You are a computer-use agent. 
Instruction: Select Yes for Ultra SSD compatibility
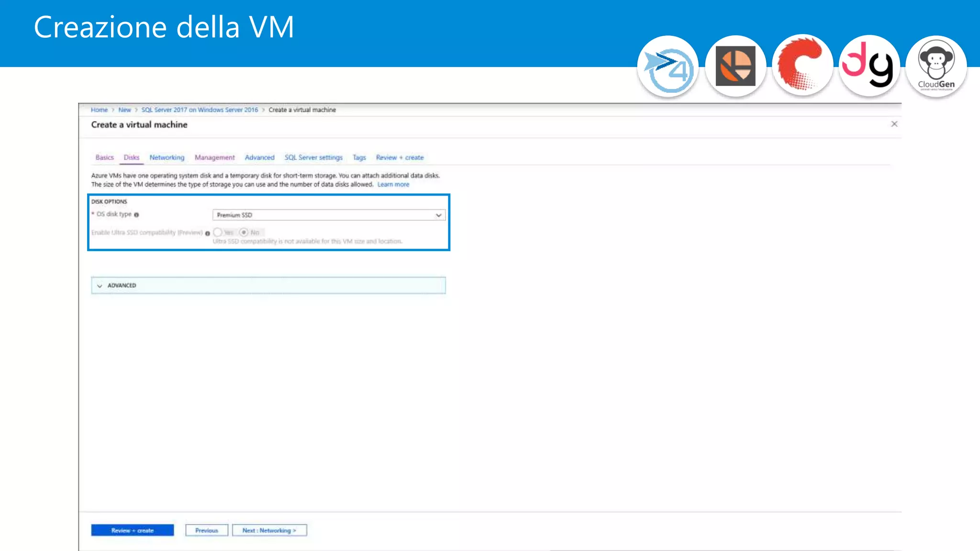coord(218,232)
